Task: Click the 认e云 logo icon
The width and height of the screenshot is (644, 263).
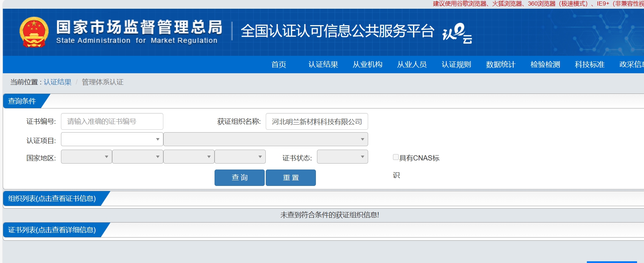Action: coord(457,33)
